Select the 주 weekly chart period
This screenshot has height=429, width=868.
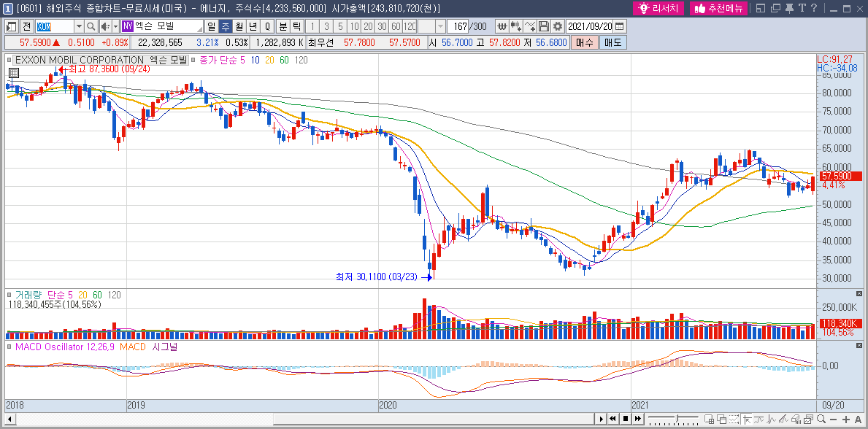(226, 26)
